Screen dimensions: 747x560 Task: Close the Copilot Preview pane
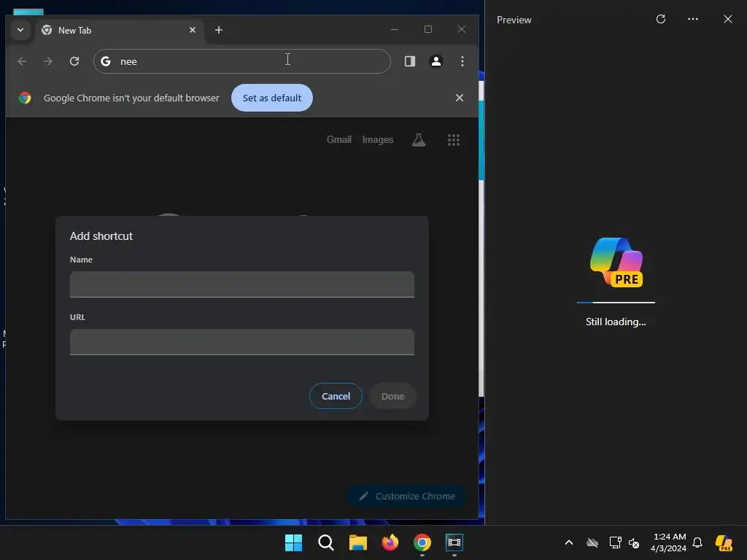pyautogui.click(x=728, y=19)
